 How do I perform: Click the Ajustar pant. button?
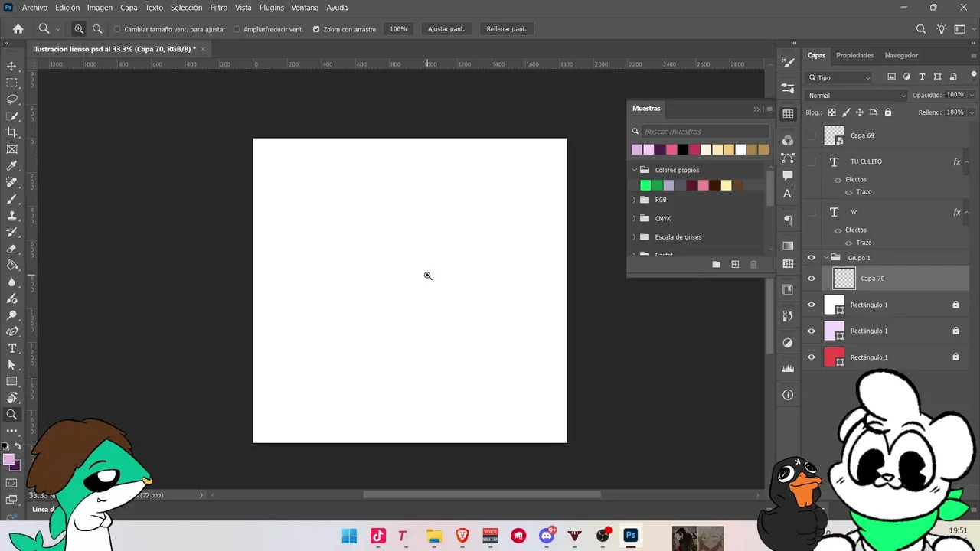[446, 29]
